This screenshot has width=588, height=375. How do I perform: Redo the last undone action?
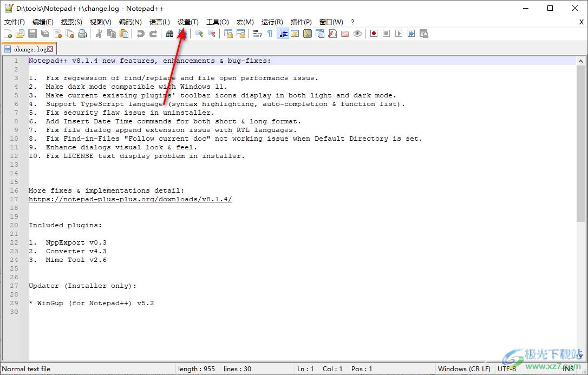click(x=153, y=34)
